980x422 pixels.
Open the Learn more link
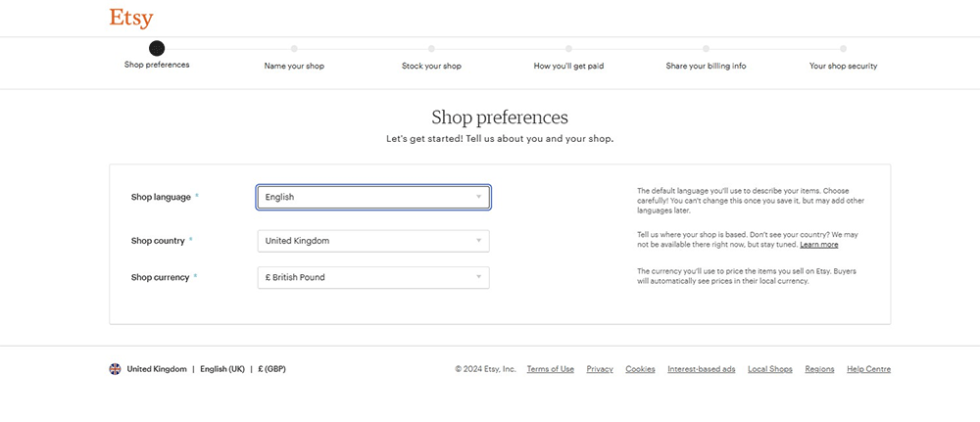click(818, 245)
